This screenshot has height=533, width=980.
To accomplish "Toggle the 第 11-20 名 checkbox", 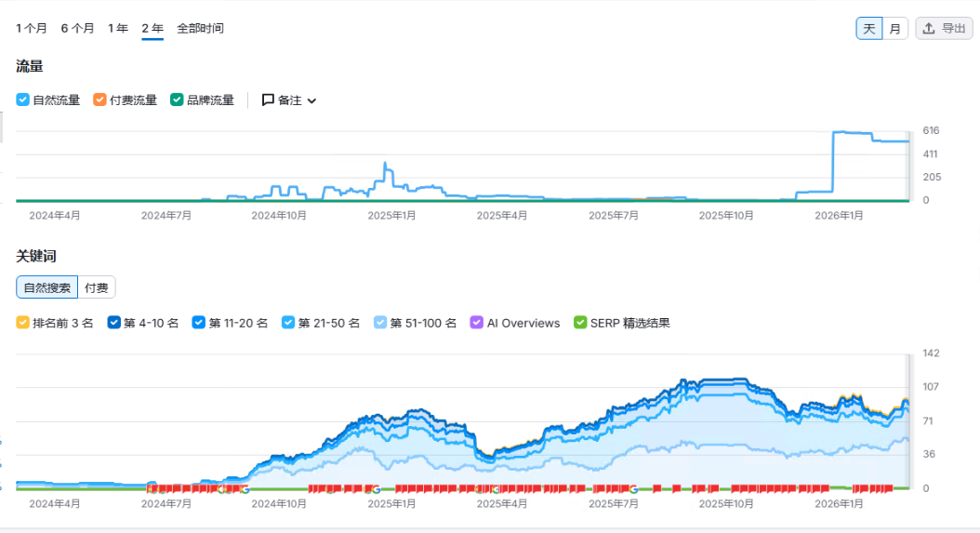I will [199, 323].
